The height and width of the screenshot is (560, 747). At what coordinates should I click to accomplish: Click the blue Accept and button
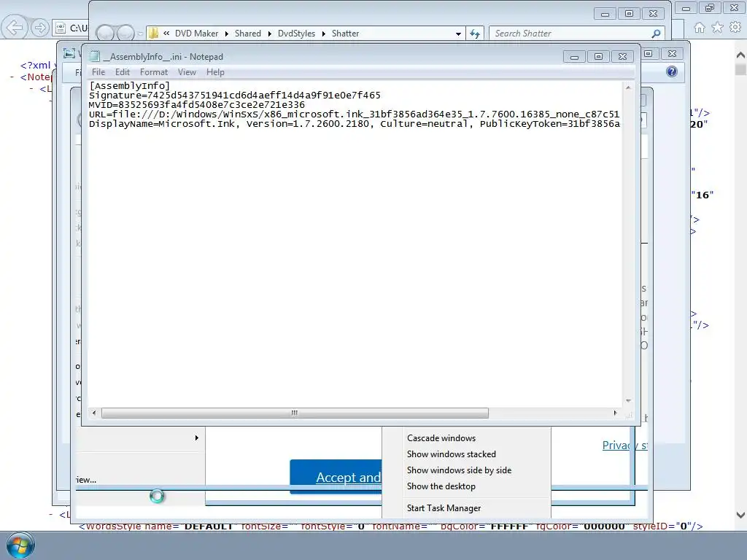[x=336, y=477]
